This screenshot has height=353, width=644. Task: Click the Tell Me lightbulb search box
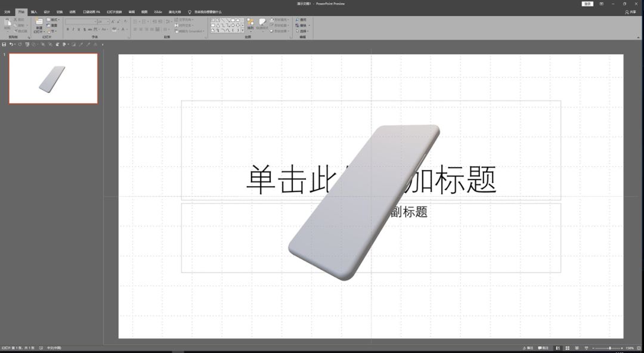click(x=205, y=12)
